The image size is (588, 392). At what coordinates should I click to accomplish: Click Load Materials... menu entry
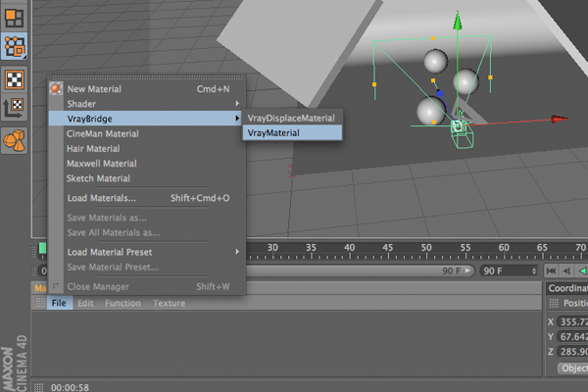click(147, 198)
